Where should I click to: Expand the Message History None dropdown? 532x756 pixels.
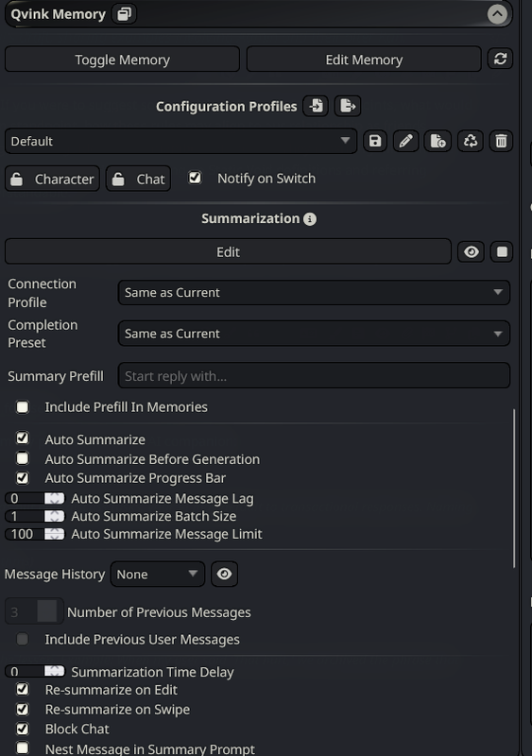(157, 574)
